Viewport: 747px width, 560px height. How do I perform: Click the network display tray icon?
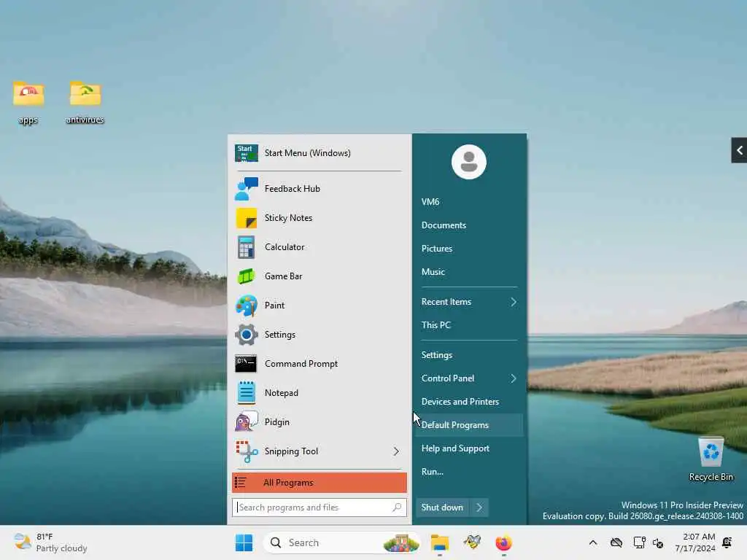[x=639, y=542]
